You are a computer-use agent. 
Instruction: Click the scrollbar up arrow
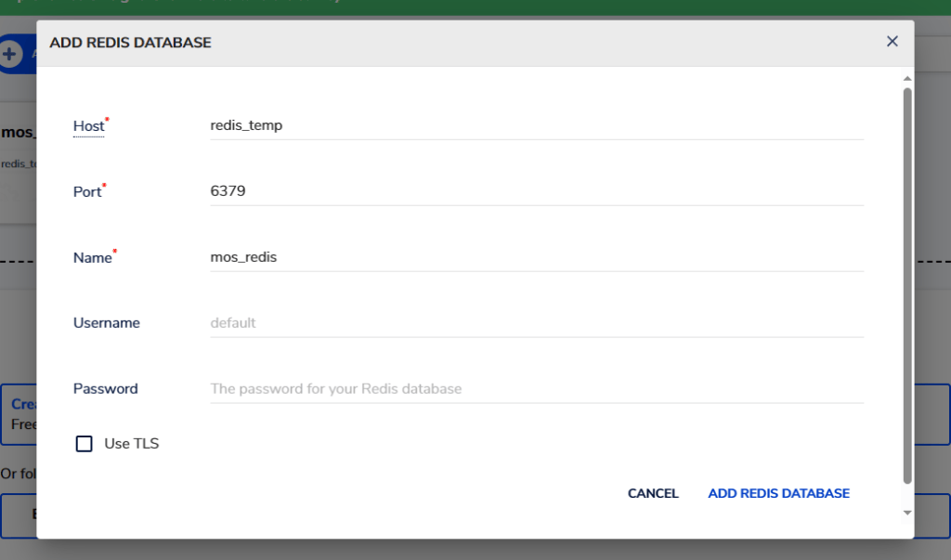click(x=907, y=79)
